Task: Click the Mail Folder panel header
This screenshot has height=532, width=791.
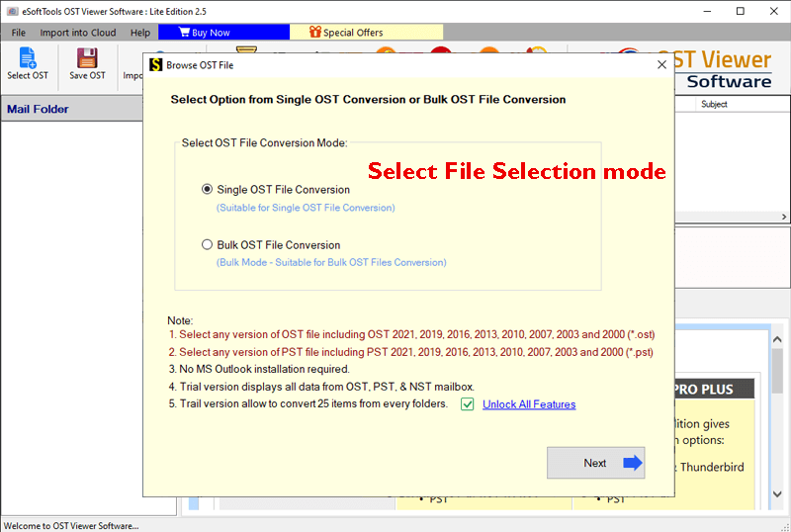Action: [72, 109]
